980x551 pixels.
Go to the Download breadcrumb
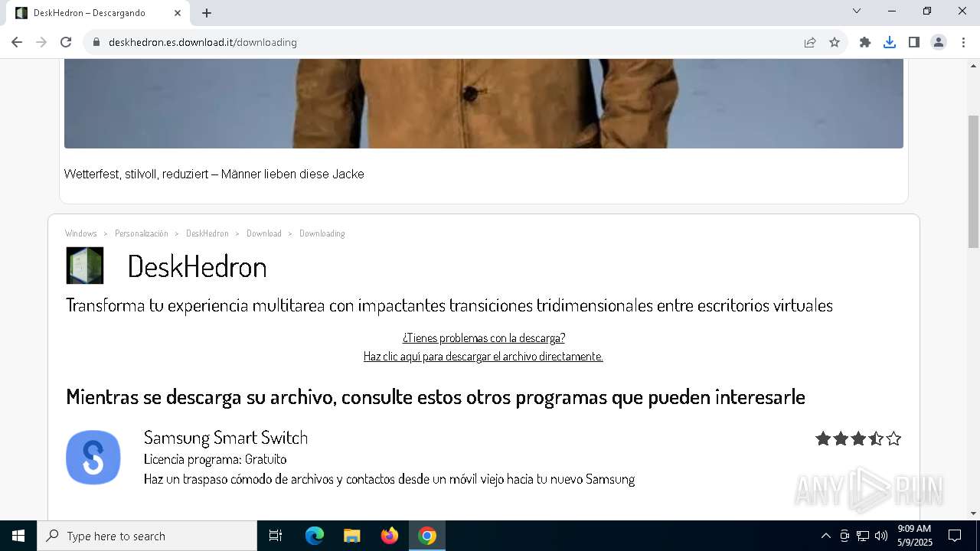(264, 233)
